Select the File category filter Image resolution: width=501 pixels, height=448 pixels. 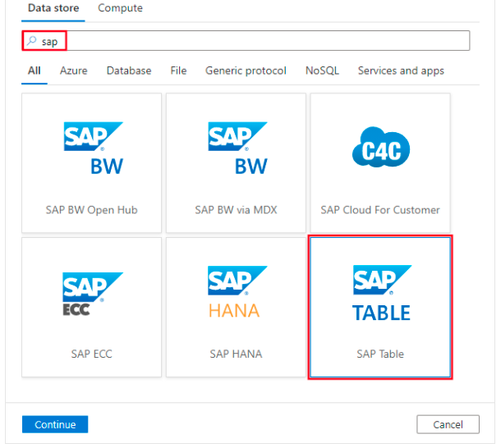point(178,71)
